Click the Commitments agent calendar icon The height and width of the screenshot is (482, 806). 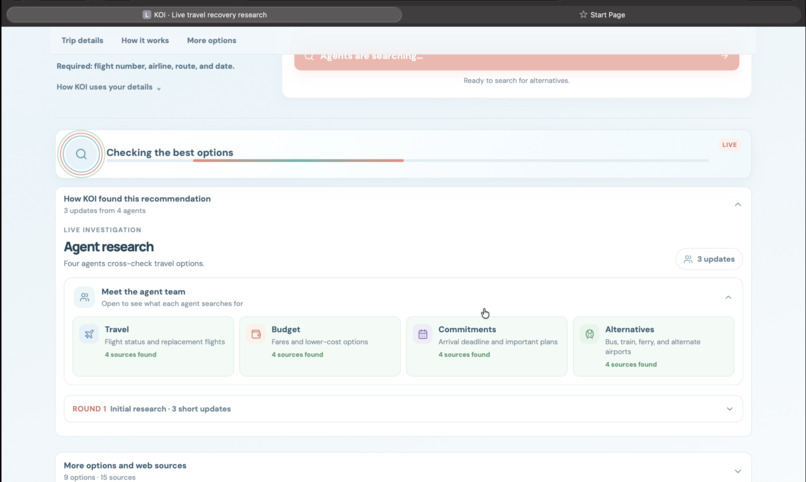click(x=423, y=334)
